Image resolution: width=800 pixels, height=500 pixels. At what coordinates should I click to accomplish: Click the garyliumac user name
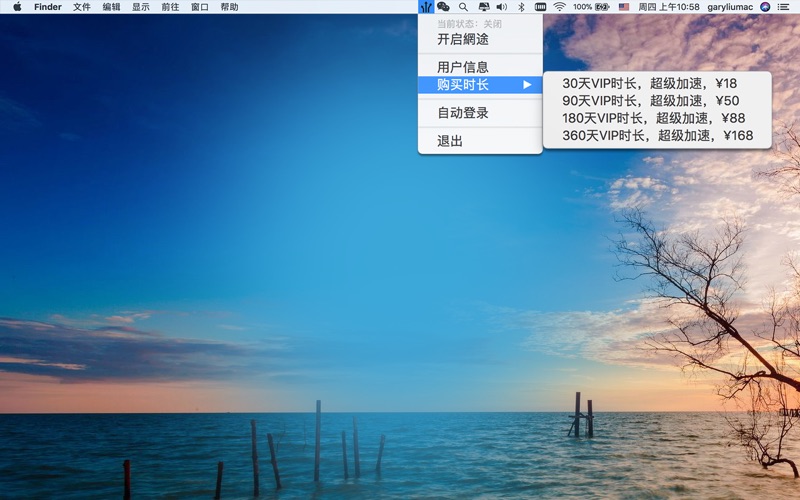pos(730,7)
